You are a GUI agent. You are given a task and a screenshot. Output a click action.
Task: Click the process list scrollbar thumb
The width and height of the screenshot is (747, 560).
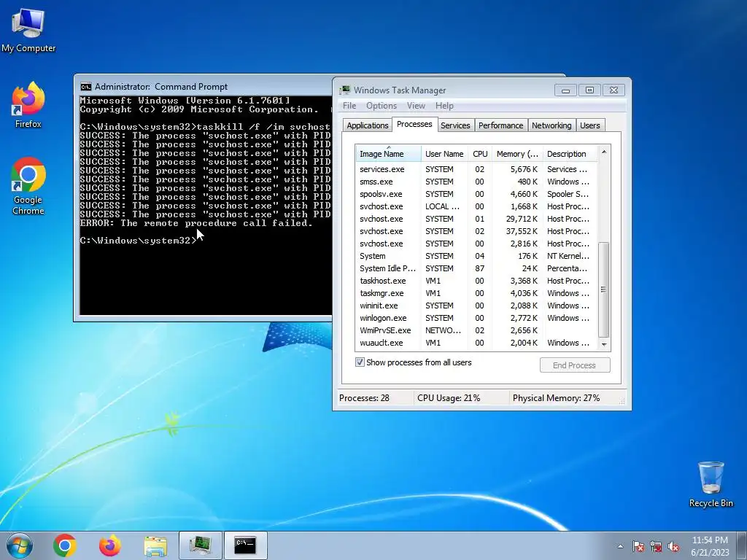coord(603,289)
